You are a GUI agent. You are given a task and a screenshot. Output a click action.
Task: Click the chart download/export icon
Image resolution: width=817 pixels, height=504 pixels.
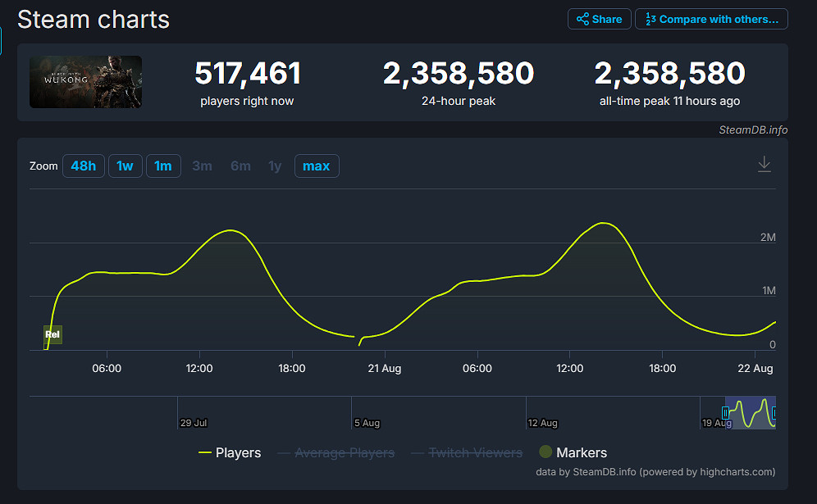(x=764, y=164)
